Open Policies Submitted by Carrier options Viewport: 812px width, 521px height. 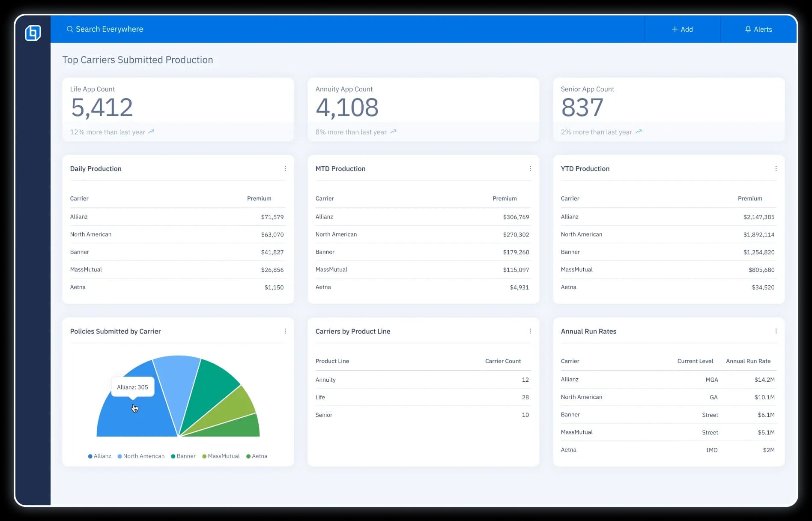tap(285, 331)
